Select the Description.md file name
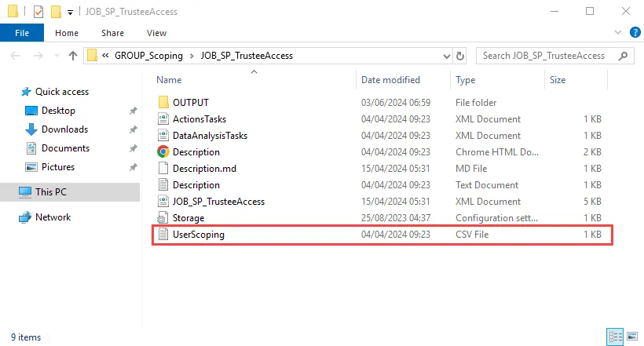Screen dimensions: 644x346 (204, 168)
